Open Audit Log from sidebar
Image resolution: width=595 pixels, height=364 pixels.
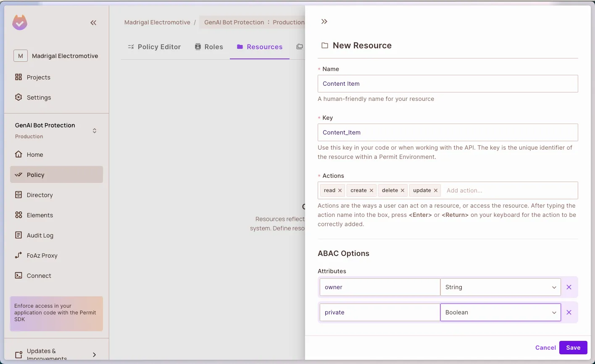point(40,235)
